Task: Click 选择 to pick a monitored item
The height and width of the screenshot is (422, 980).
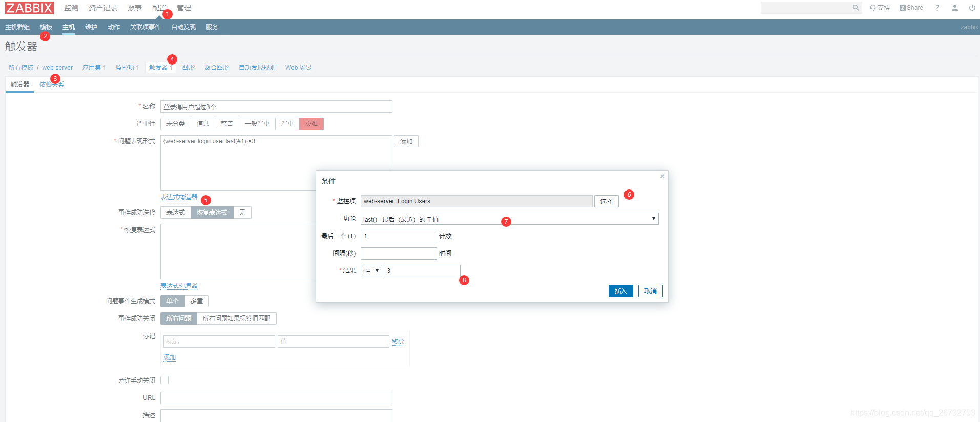Action: (x=607, y=201)
